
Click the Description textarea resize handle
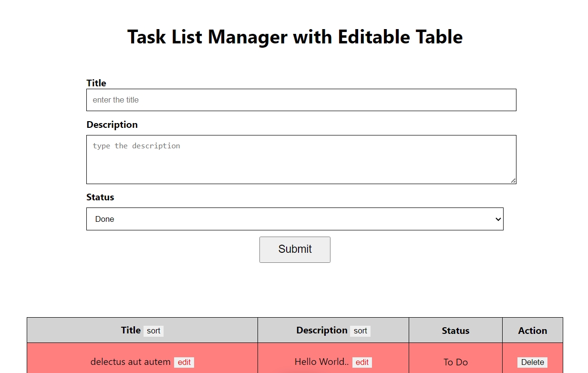pyautogui.click(x=513, y=181)
